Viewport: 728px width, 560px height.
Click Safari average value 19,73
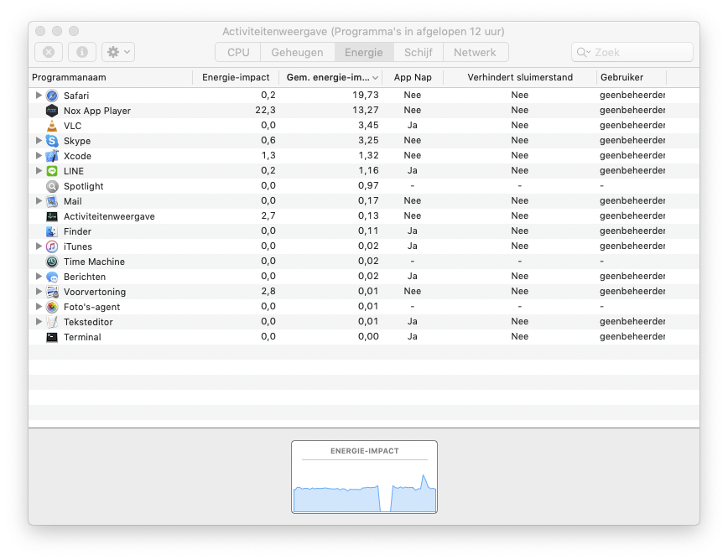pos(366,95)
